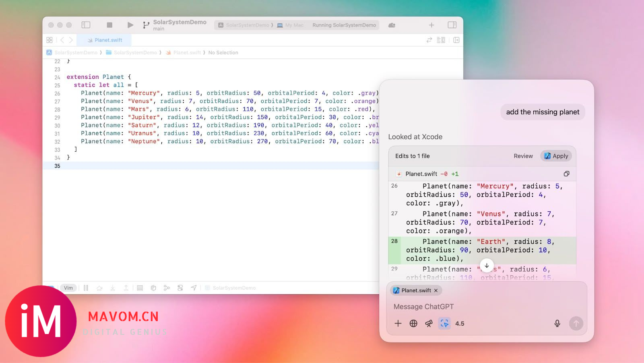The height and width of the screenshot is (363, 644).
Task: Toggle Vim mode indicator
Action: tap(68, 288)
